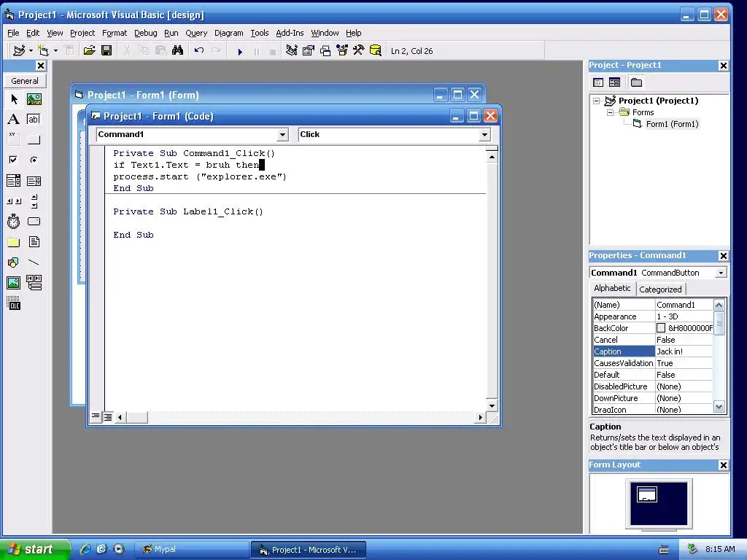The height and width of the screenshot is (560, 747).
Task: Open the Add-Ins menu
Action: pyautogui.click(x=290, y=33)
